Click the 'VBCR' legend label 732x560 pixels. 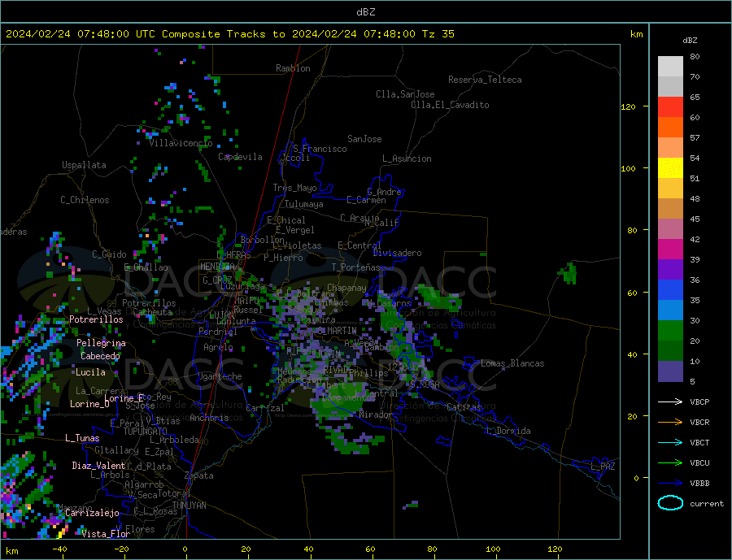pos(699,423)
